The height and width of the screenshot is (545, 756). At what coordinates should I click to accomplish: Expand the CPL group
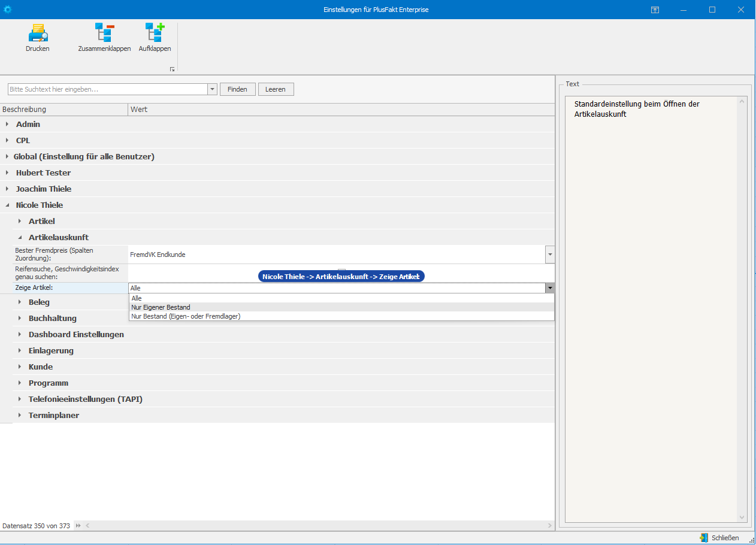point(7,141)
